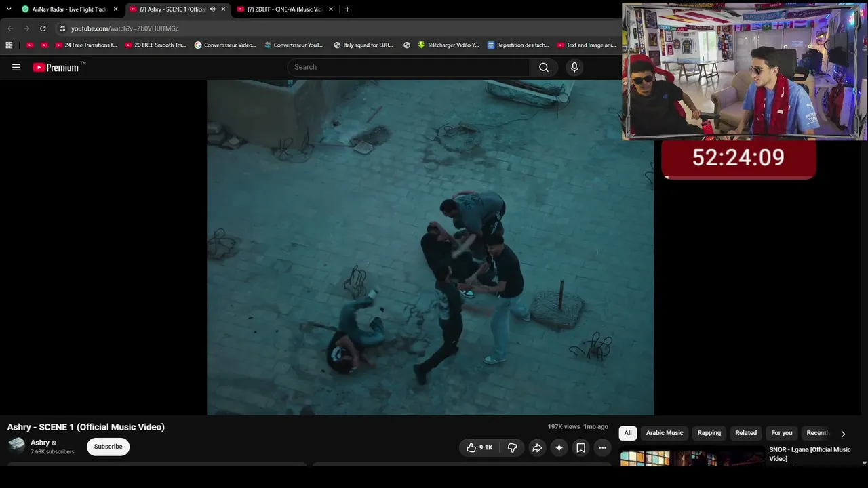Click the 197K views text
The height and width of the screenshot is (488, 868).
coord(564,427)
